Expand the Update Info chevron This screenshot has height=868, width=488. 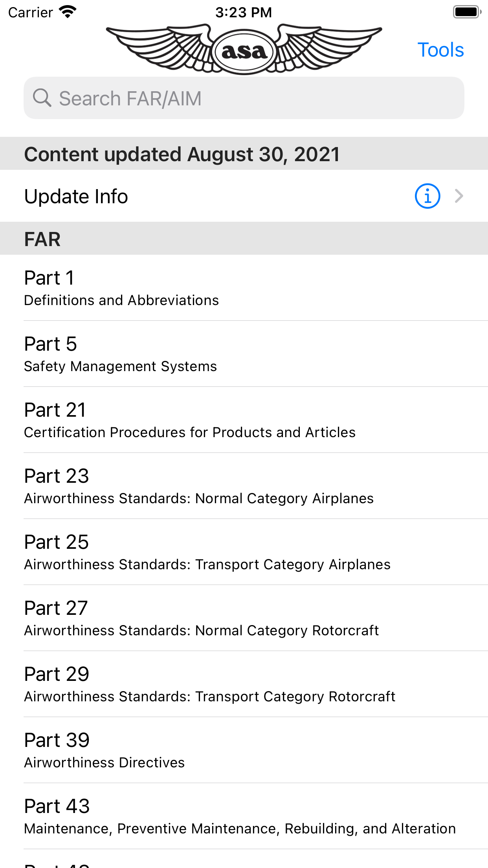[x=459, y=196]
